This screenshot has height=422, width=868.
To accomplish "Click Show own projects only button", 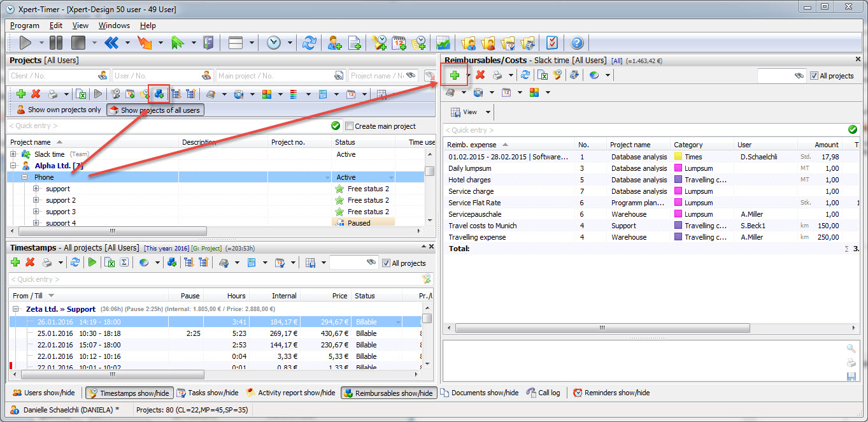I will pyautogui.click(x=58, y=110).
